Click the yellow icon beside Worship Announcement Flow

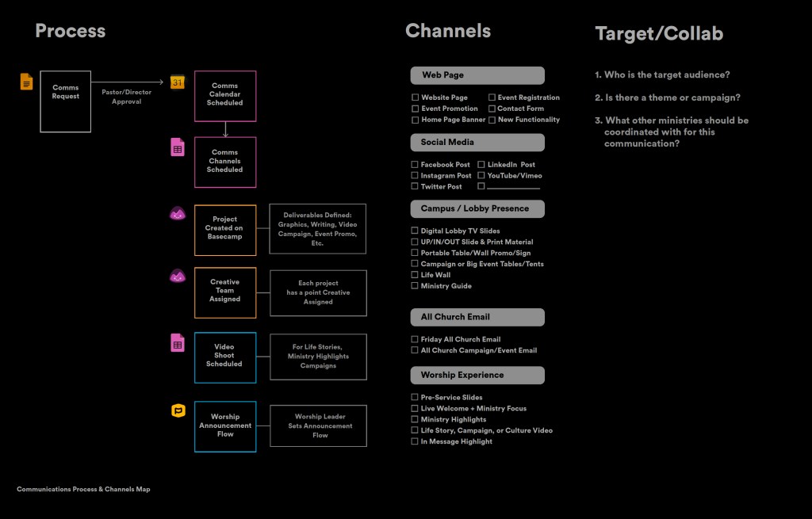coord(178,410)
